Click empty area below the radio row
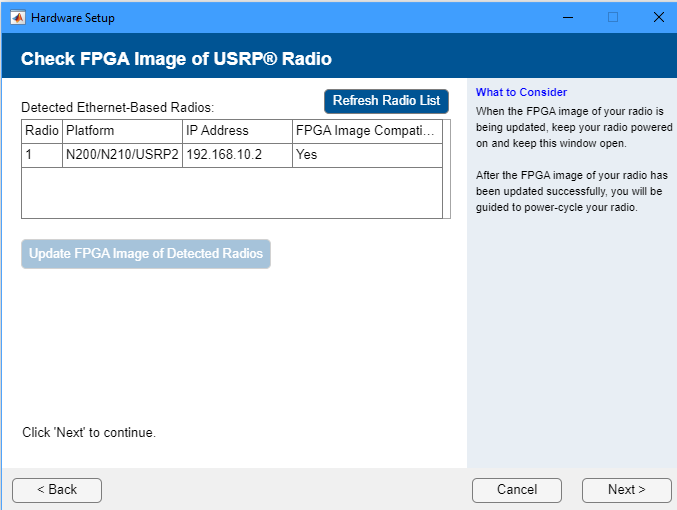The height and width of the screenshot is (510, 677). 230,191
